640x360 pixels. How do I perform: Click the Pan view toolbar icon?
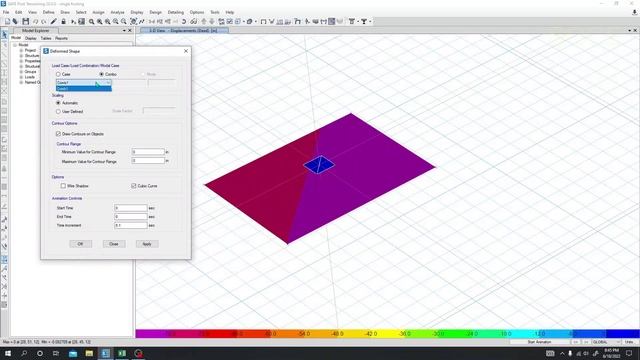(x=133, y=21)
